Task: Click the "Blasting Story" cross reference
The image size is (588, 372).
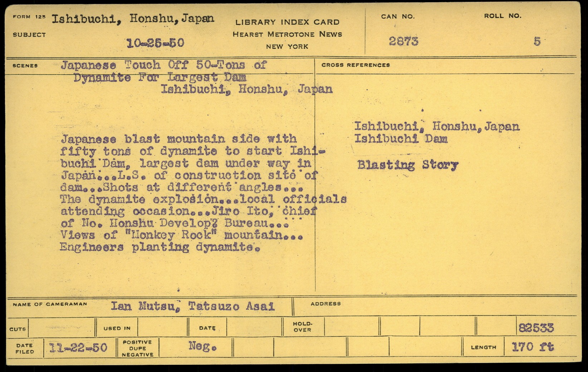Action: 408,165
